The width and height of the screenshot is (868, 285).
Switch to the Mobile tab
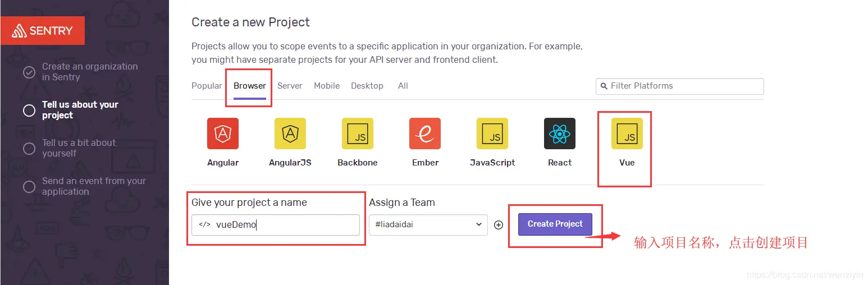pyautogui.click(x=327, y=86)
